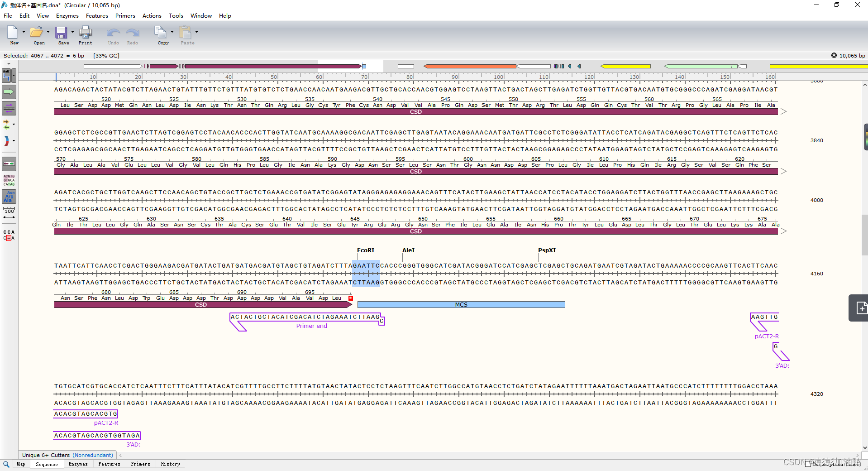Open enzyme set dropdown beside SalI button
868x471 pixels.
14,75
